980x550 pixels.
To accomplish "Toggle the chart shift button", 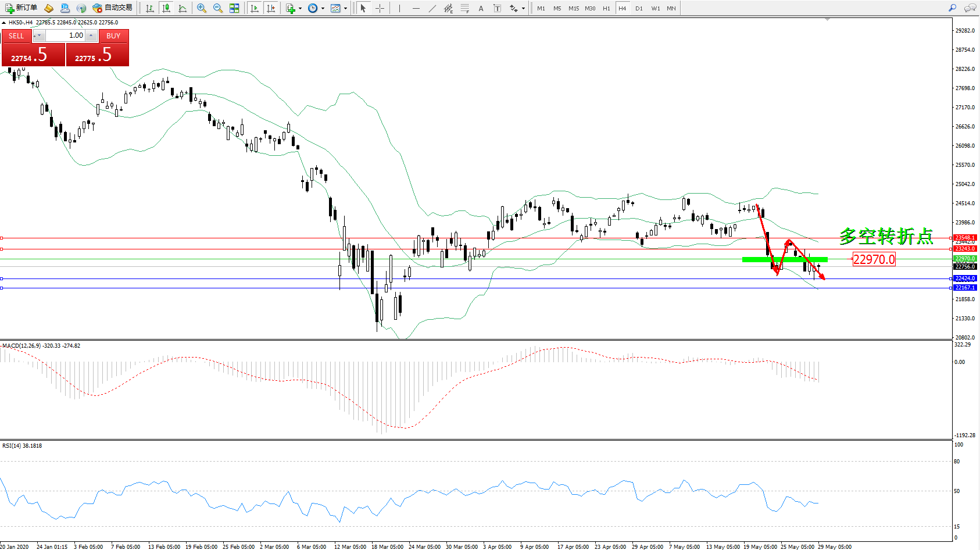I will (271, 8).
